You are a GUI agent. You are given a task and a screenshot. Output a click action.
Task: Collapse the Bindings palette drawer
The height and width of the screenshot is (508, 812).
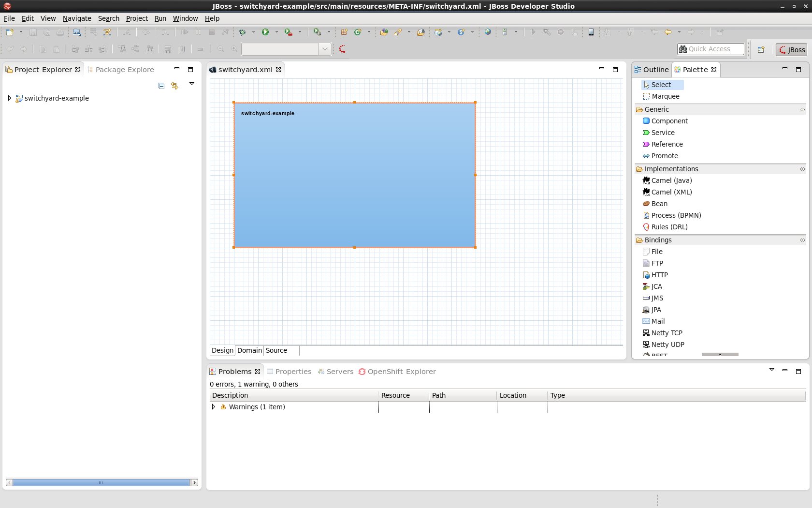point(802,240)
